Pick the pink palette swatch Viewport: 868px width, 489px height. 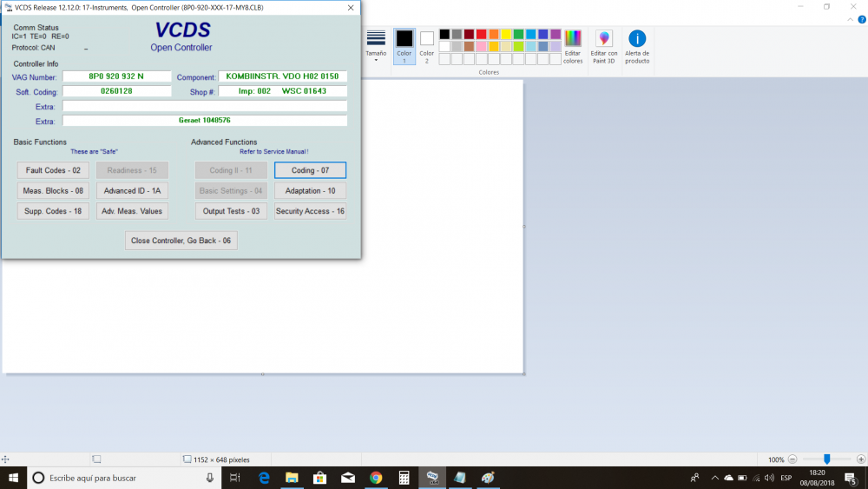(x=482, y=47)
